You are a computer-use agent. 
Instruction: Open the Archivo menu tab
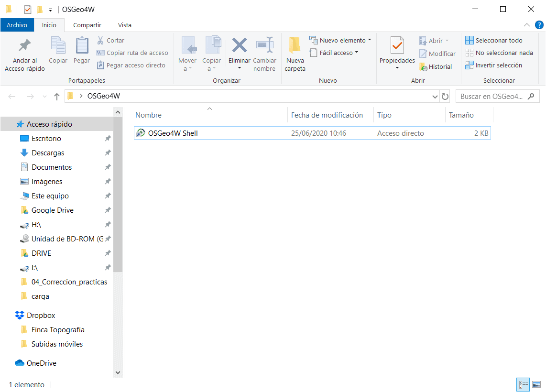pyautogui.click(x=17, y=25)
